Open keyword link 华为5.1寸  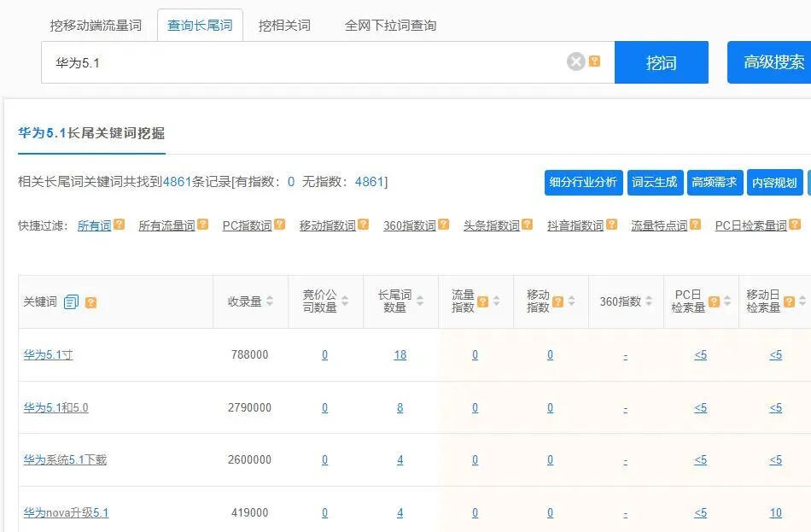(48, 355)
